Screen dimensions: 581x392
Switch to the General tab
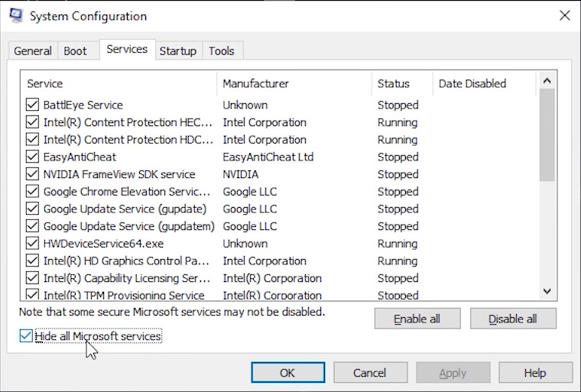coord(33,51)
